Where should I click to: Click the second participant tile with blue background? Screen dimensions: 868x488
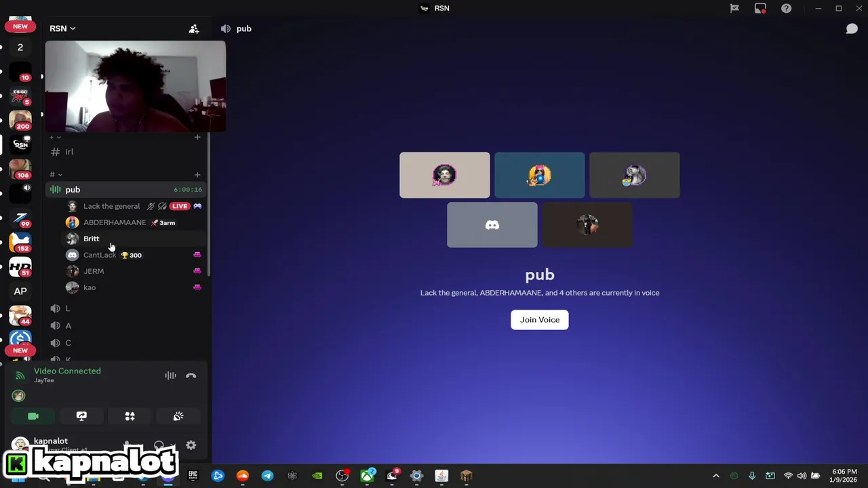(x=540, y=176)
